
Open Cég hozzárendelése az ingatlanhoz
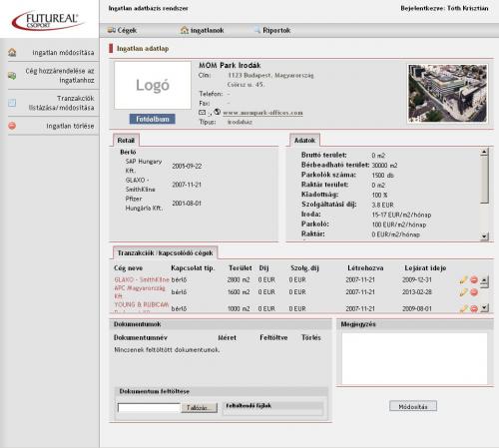[x=60, y=76]
